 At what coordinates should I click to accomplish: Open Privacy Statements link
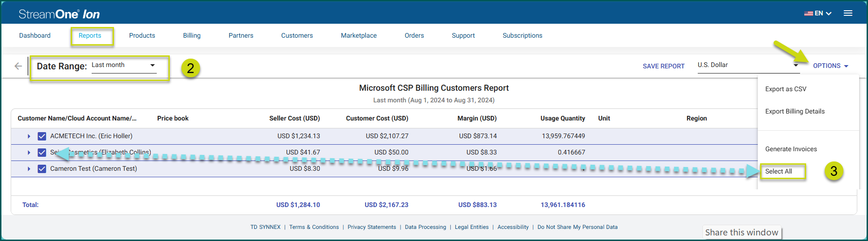coord(372,227)
